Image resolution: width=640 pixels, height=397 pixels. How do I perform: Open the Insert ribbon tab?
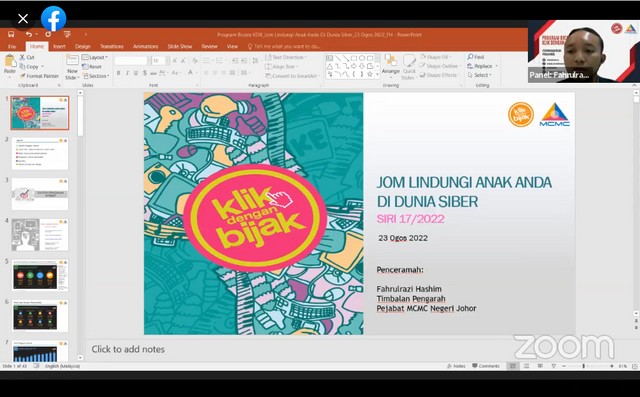(x=59, y=47)
